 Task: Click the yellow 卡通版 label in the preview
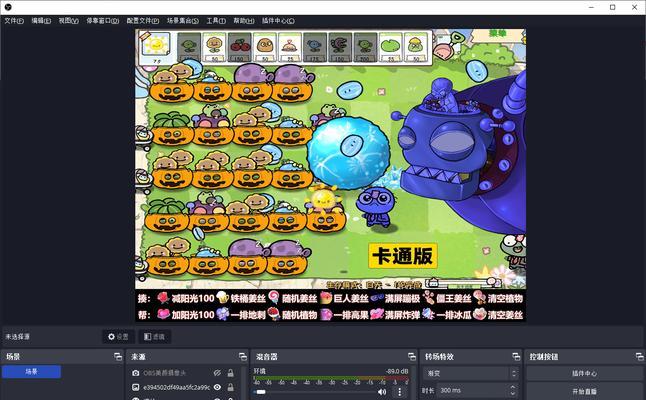403,256
